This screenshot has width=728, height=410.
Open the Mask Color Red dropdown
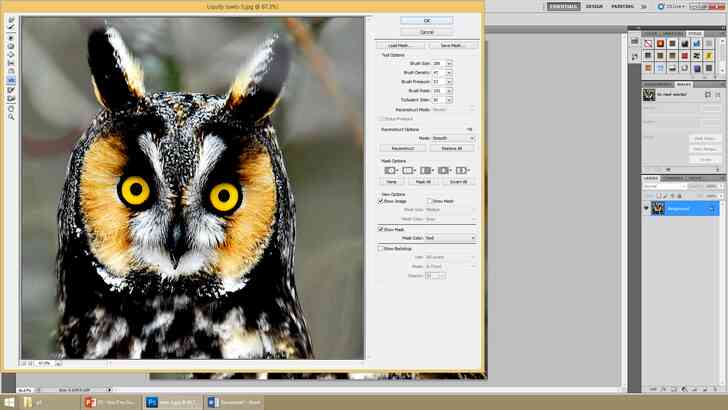click(x=450, y=238)
